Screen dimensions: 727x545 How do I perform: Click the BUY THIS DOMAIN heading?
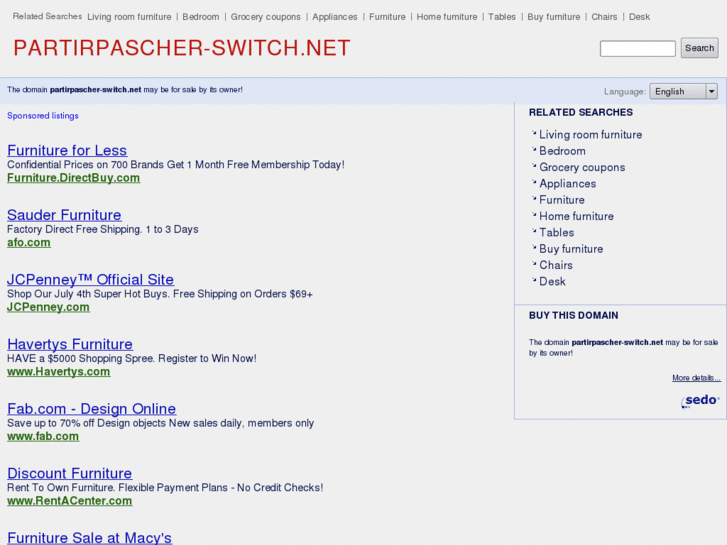pos(574,315)
